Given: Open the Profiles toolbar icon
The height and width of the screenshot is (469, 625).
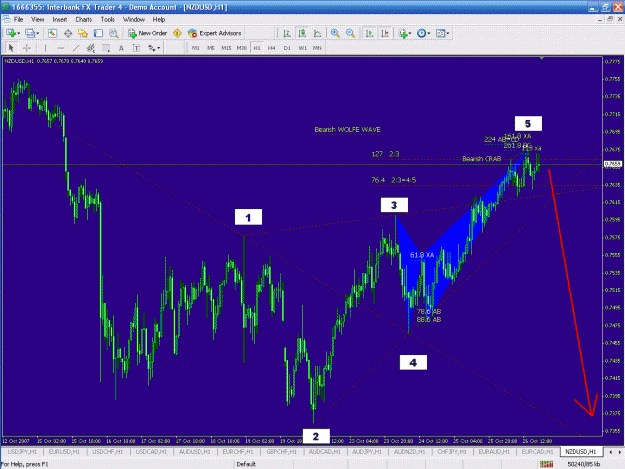Looking at the screenshot, I should point(30,33).
